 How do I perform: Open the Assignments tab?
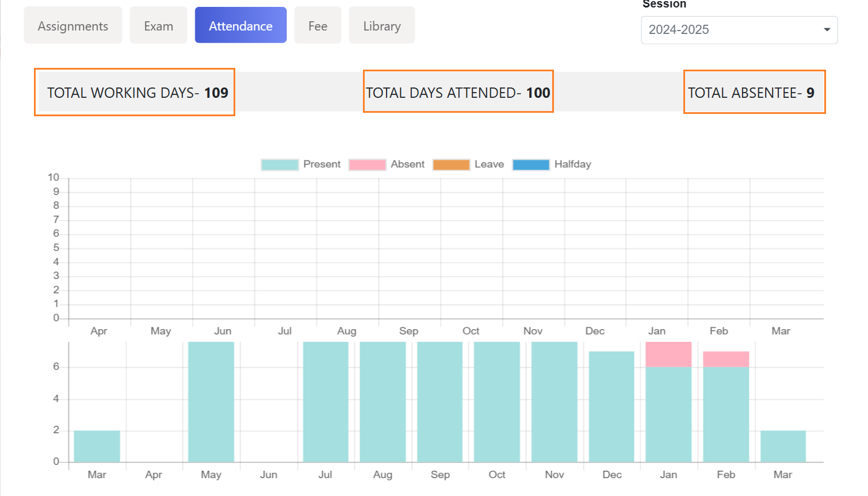[x=73, y=26]
